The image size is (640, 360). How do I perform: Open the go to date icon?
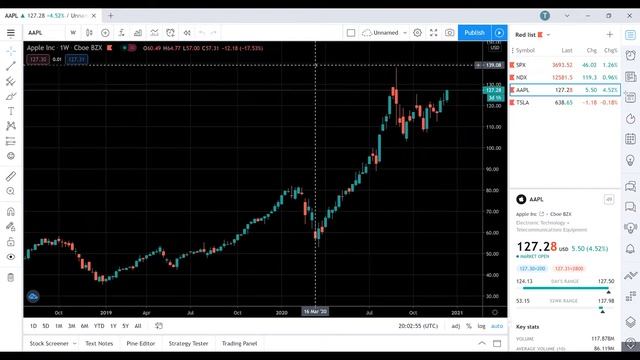(x=159, y=326)
